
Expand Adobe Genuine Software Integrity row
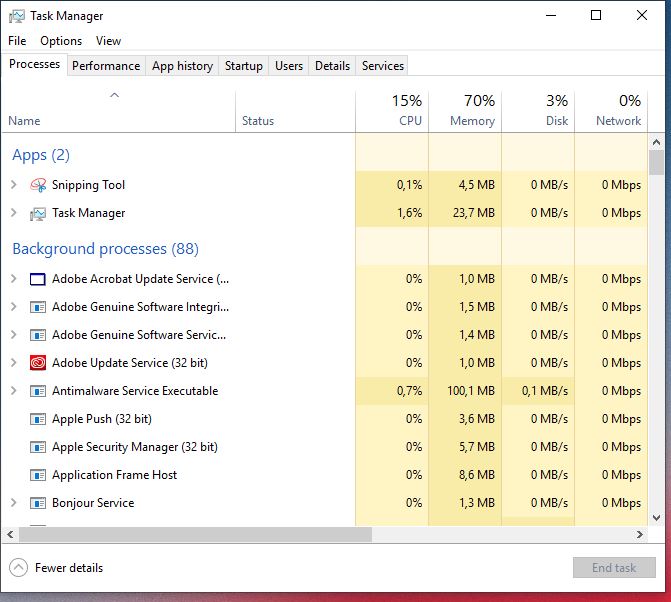(x=14, y=307)
